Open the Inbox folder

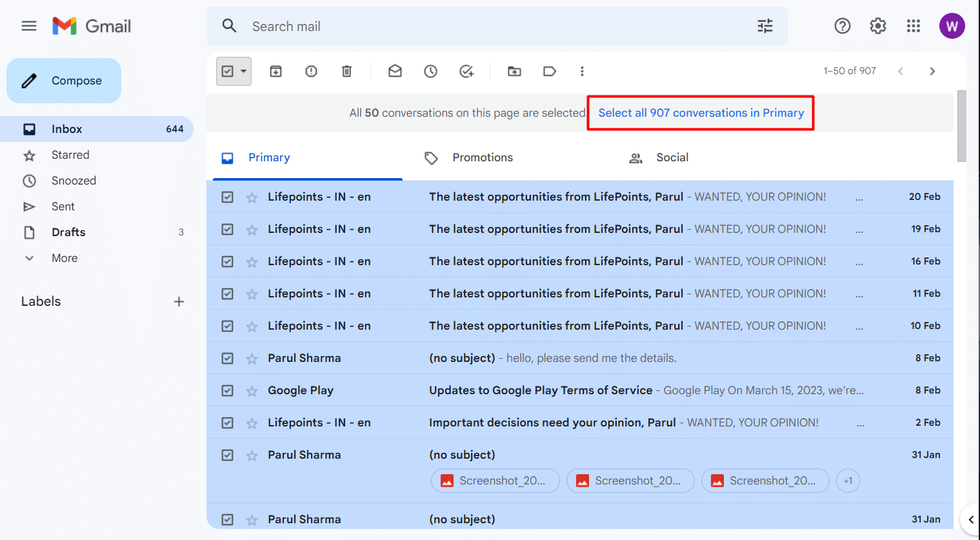(97, 129)
